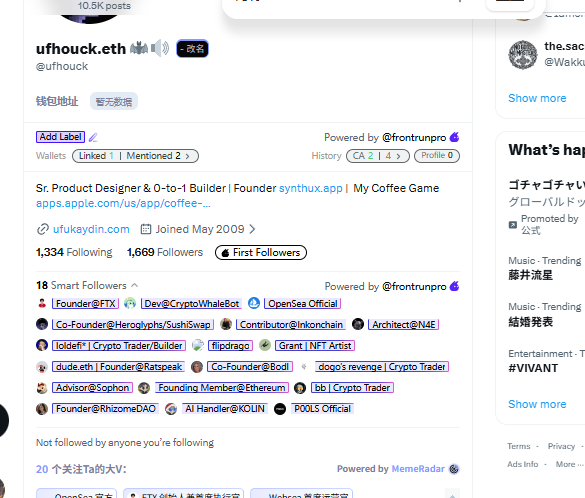
Task: Click dude.eth Founder@Ratspeak avatar
Action: click(42, 367)
